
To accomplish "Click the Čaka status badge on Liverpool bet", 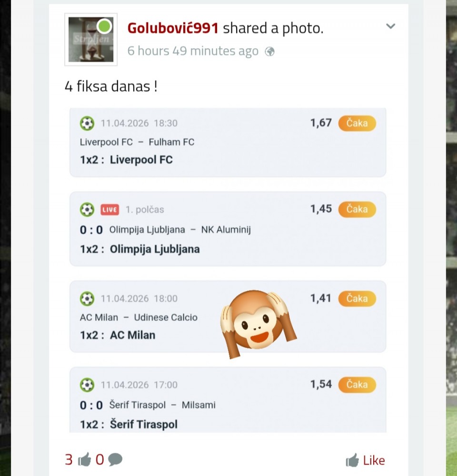I will point(357,123).
